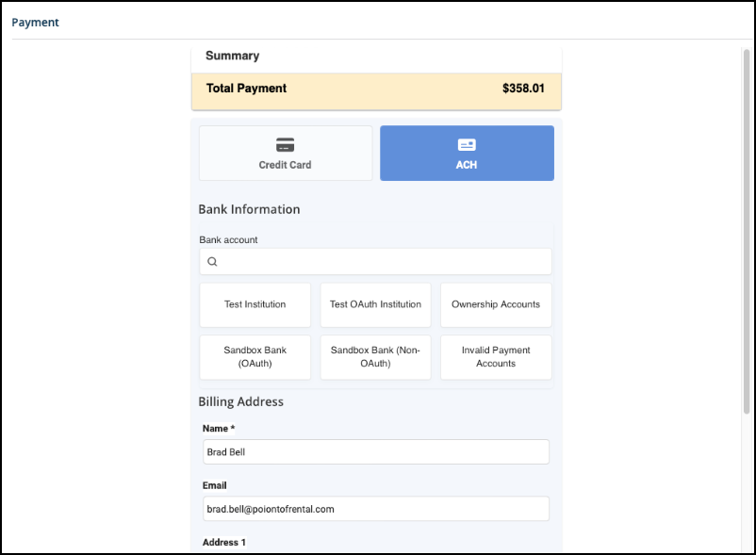Click the Email address input field

pos(375,509)
